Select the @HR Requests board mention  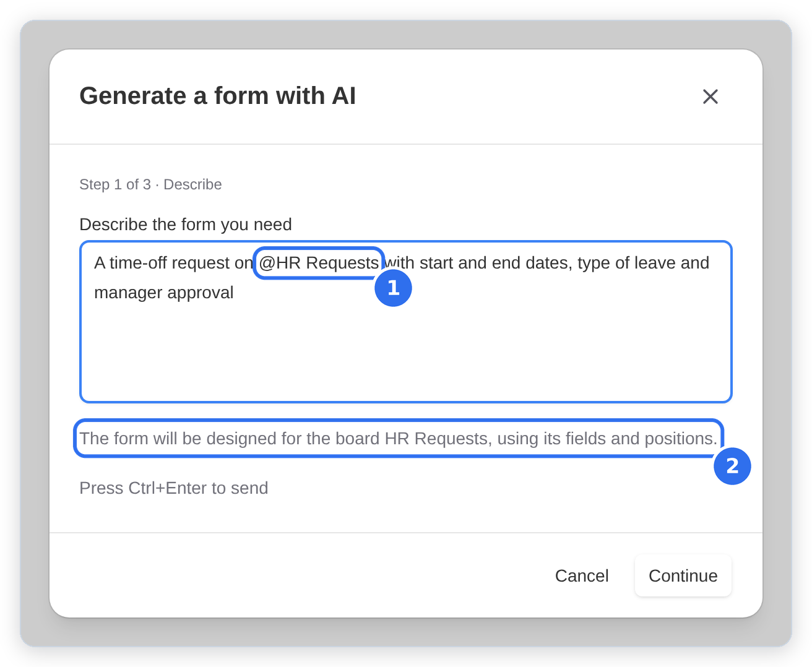click(x=319, y=263)
